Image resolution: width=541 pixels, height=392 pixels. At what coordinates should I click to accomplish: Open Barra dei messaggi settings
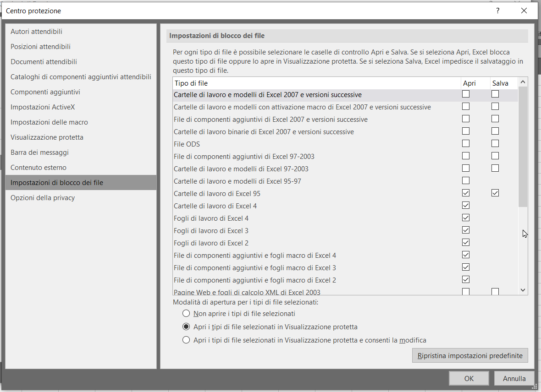(x=81, y=152)
